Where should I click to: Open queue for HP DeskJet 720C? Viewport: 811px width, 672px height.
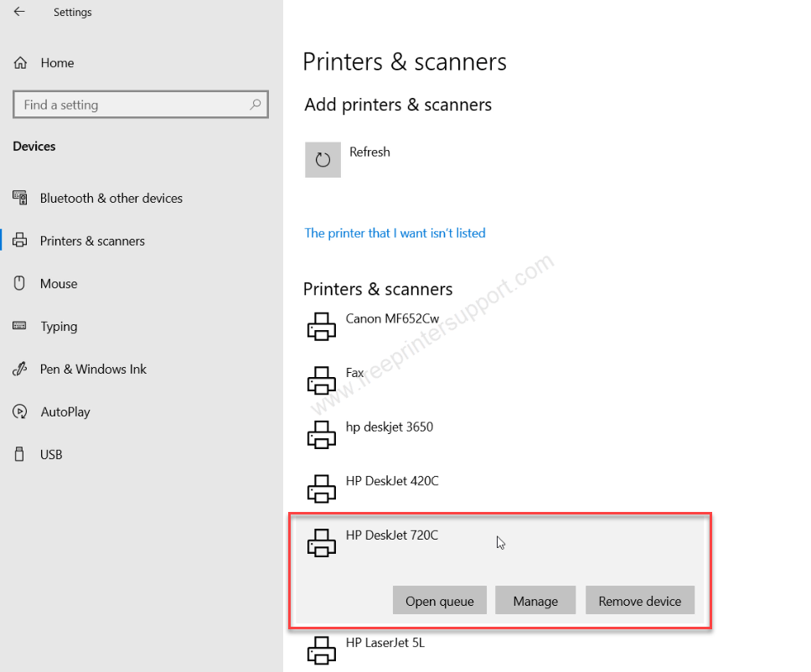coord(440,600)
